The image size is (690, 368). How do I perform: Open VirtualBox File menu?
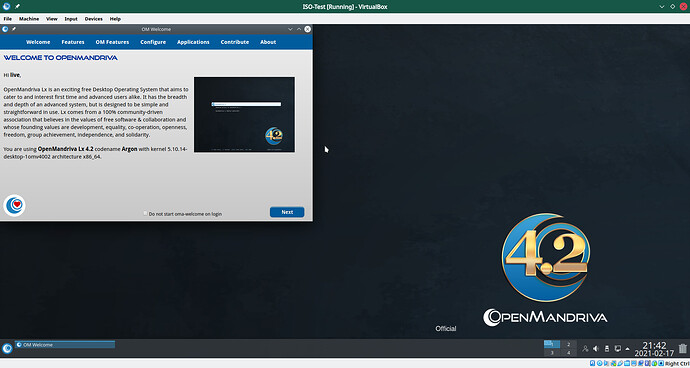click(7, 19)
